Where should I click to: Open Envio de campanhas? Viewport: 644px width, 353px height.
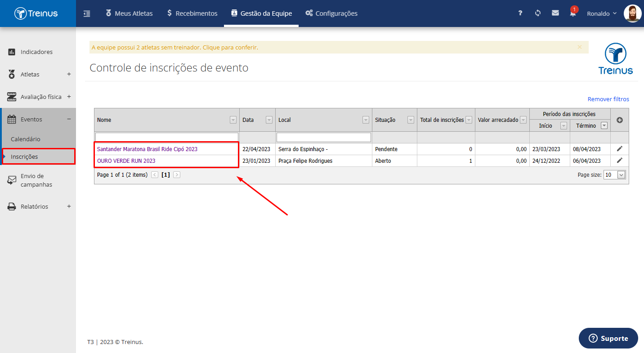[36, 180]
